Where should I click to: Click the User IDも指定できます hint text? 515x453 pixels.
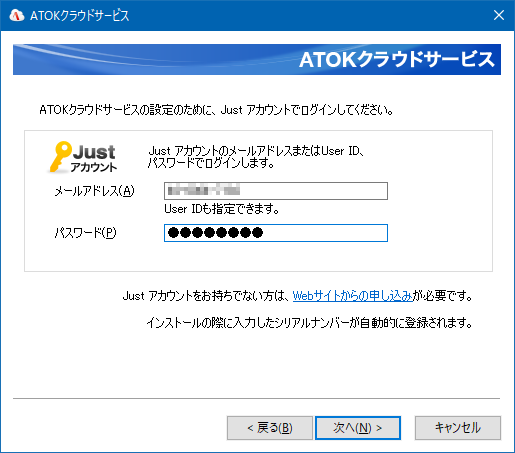point(222,209)
